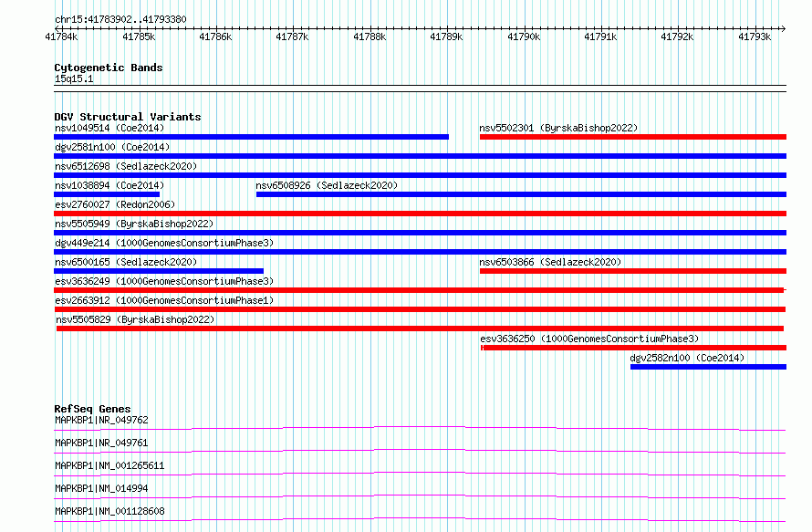Click the nsv5505829 (ByrskaBishop2022) red bar
Screen dimensions: 812x532
click(x=420, y=329)
